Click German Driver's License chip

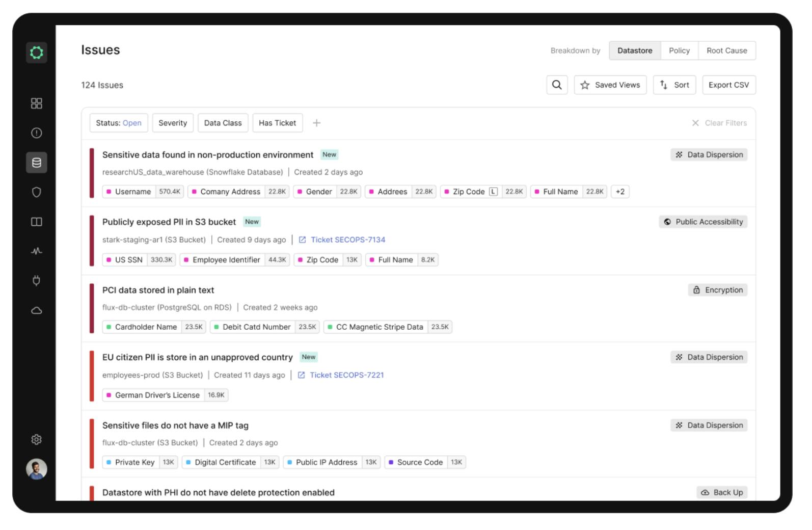[166, 395]
